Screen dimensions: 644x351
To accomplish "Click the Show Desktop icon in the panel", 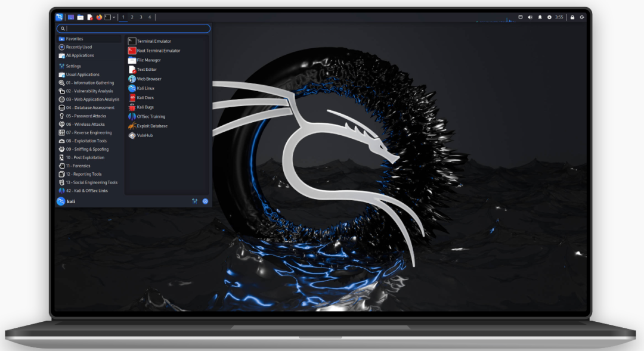I will click(71, 17).
